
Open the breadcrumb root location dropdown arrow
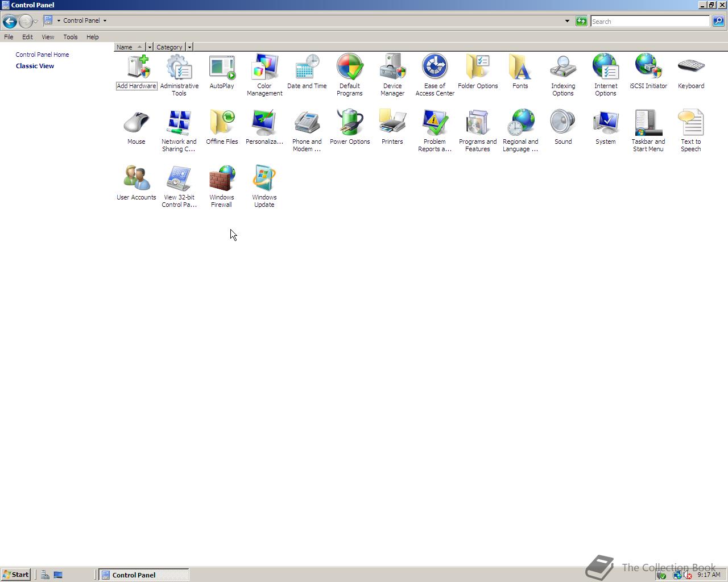(x=59, y=20)
